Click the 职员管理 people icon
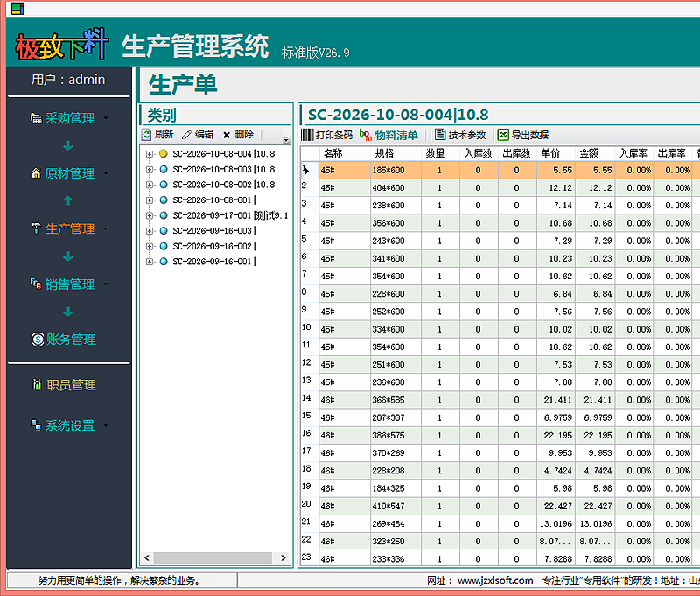This screenshot has height=596, width=700. click(x=37, y=384)
